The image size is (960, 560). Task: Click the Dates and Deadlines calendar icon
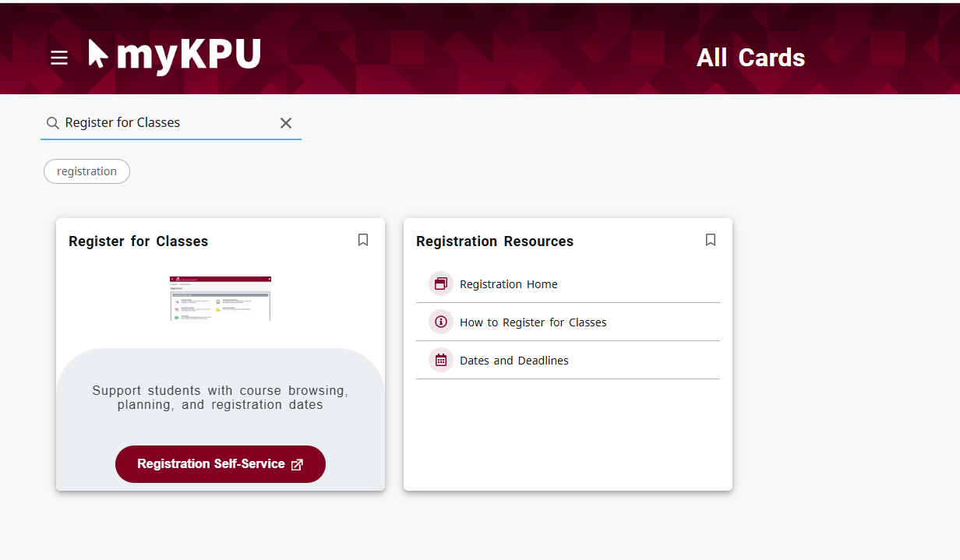coord(441,360)
